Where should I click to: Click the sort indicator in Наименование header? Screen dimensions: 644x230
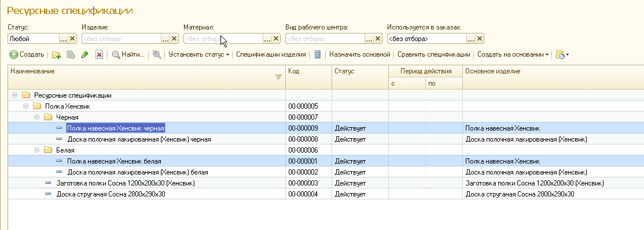click(278, 77)
